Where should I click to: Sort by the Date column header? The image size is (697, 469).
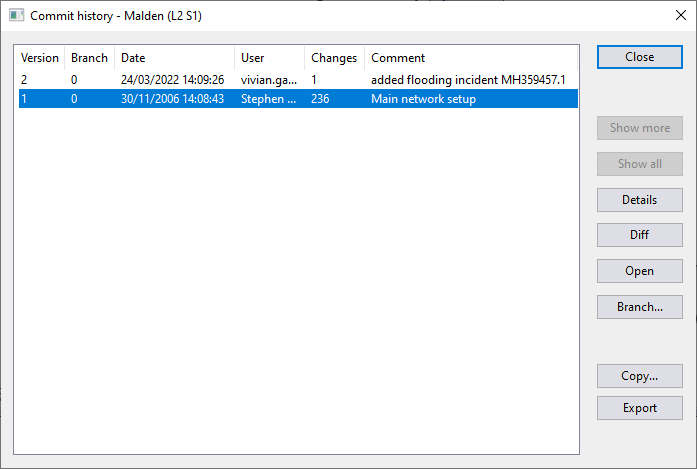[x=174, y=58]
